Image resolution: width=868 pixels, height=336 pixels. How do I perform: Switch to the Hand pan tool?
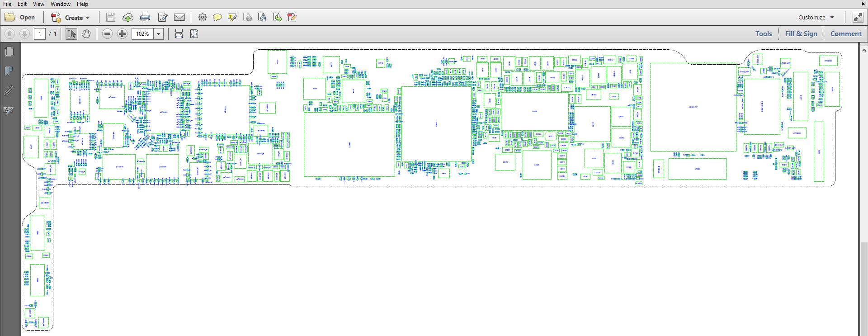[x=86, y=34]
